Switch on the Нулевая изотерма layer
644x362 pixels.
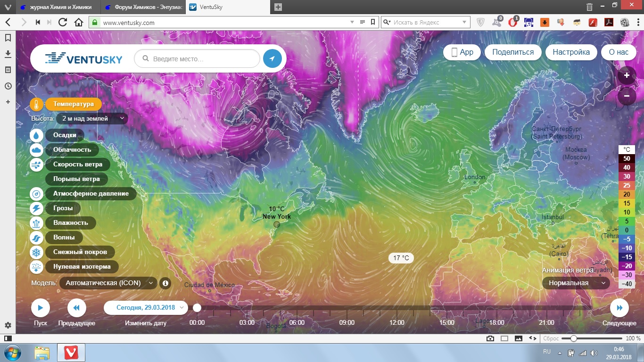pyautogui.click(x=82, y=267)
